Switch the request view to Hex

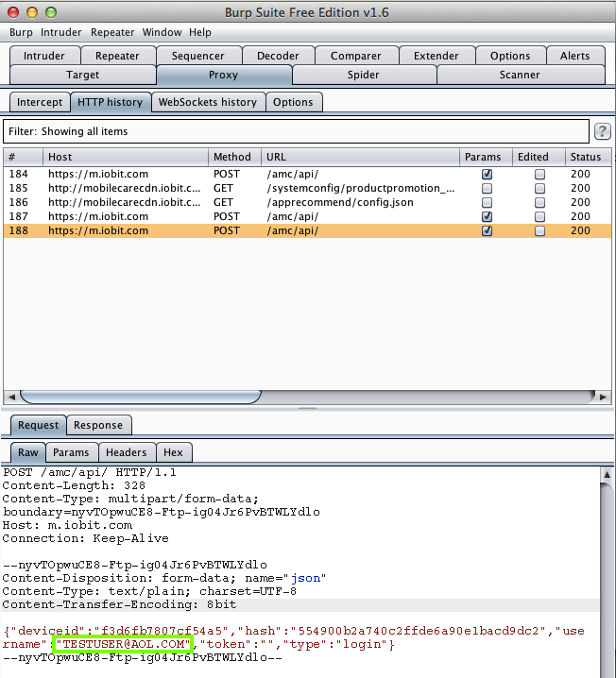coord(173,452)
